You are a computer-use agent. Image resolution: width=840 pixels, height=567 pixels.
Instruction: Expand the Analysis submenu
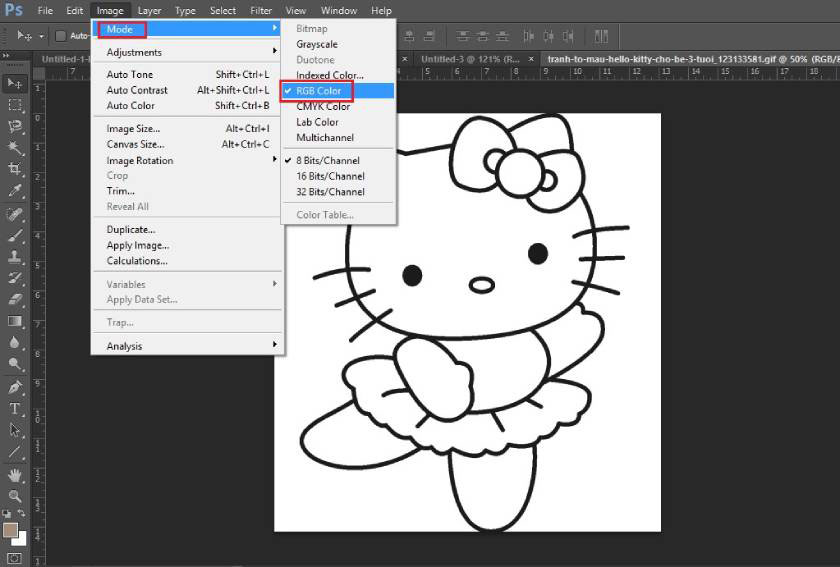tap(125, 346)
